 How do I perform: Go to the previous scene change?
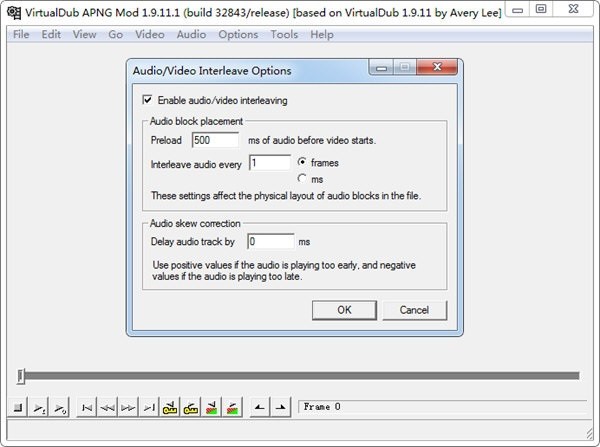[x=211, y=408]
